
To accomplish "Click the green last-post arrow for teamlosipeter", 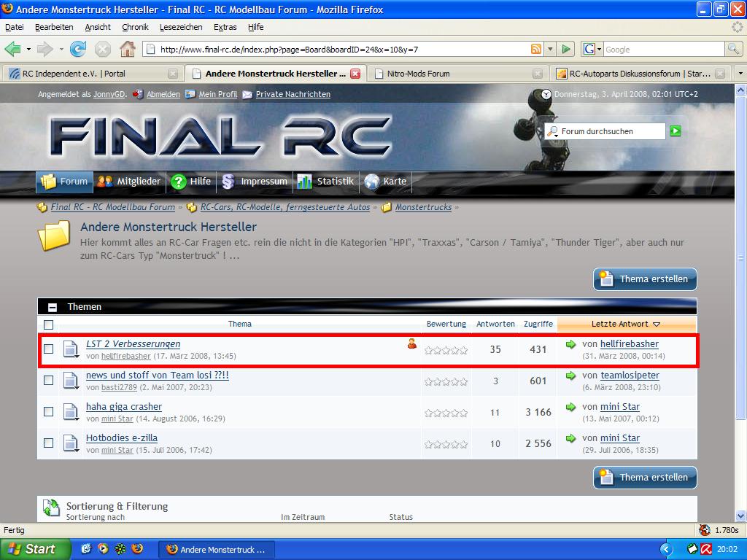I will point(570,376).
